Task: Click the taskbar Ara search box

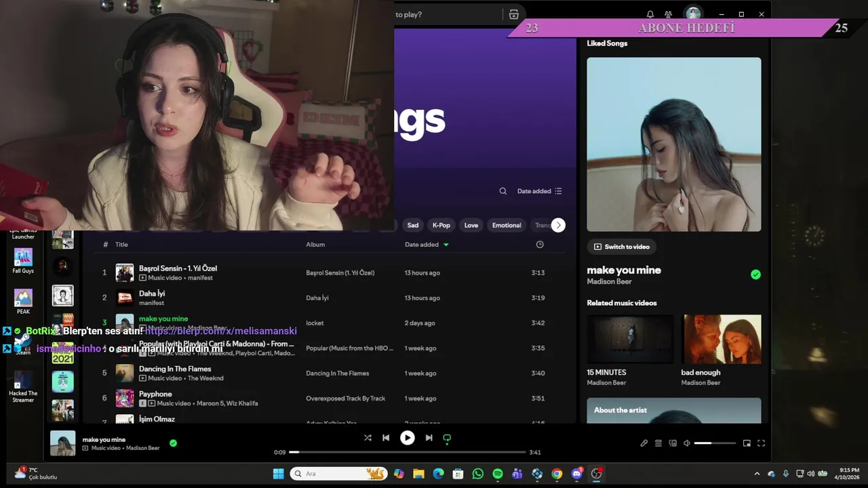Action: (339, 474)
